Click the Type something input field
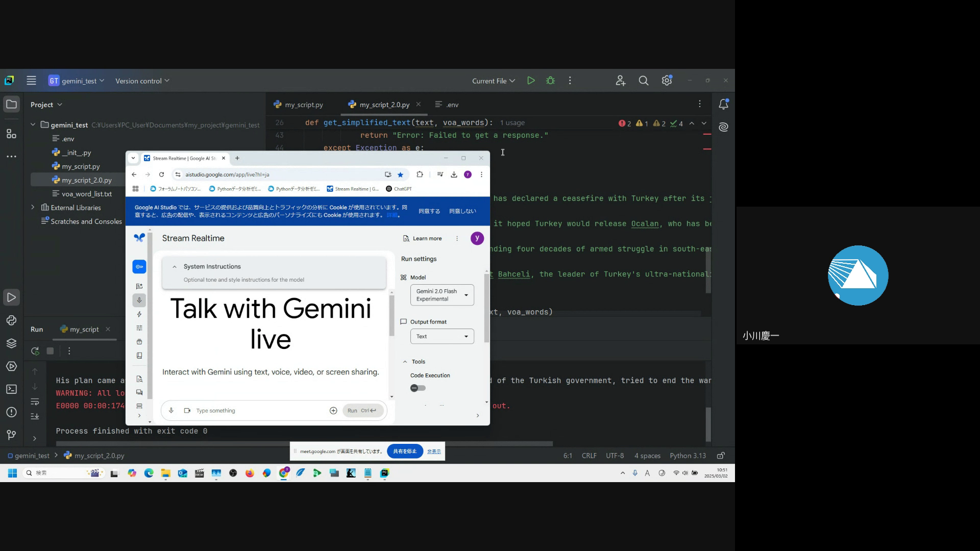This screenshot has height=551, width=980. point(255,411)
